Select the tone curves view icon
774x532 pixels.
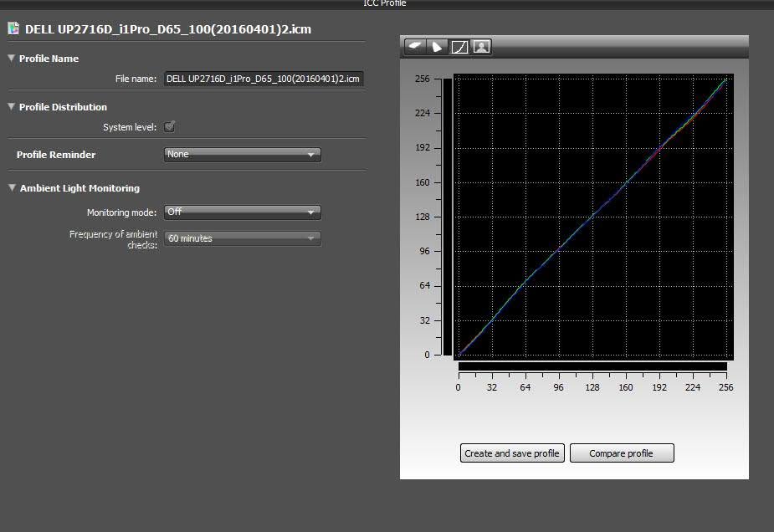click(459, 47)
